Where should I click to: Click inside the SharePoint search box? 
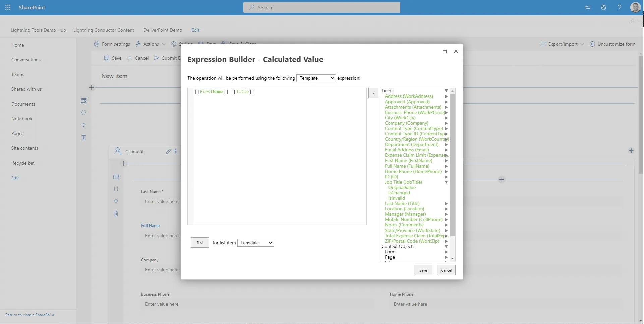[321, 7]
